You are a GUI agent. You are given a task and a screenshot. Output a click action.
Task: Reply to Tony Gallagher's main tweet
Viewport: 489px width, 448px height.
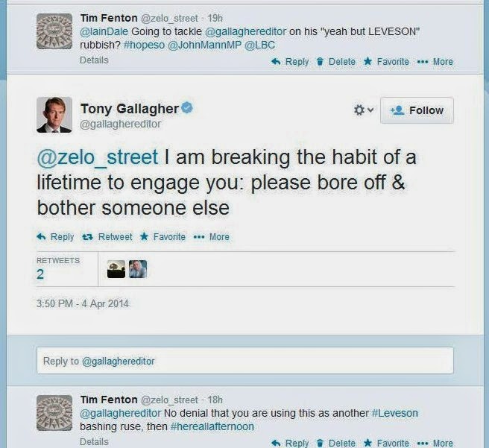click(x=56, y=237)
